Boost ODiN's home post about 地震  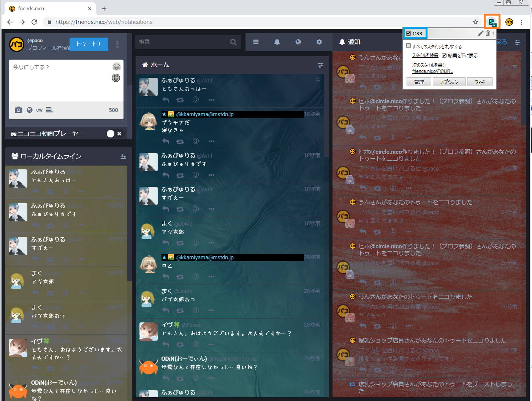tap(180, 378)
